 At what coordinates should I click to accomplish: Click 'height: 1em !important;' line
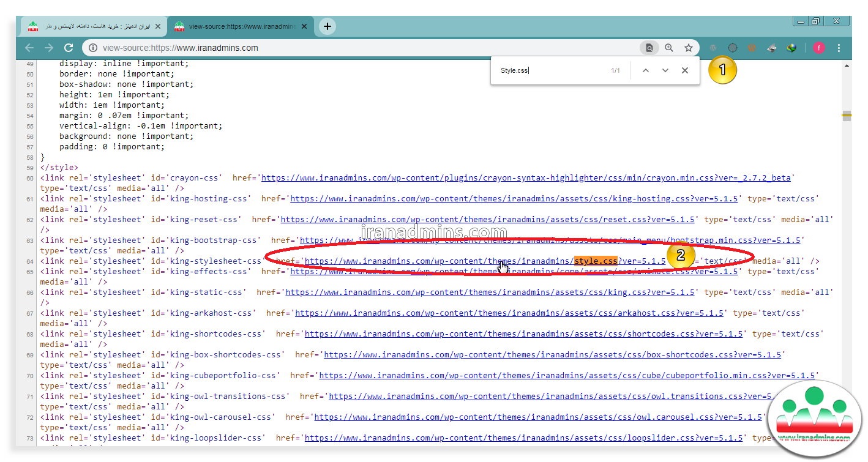114,95
